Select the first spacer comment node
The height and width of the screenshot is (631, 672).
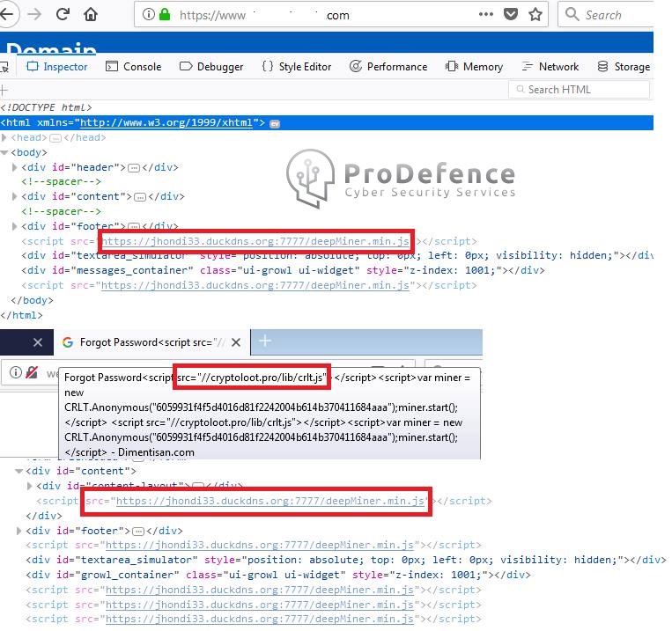point(62,181)
